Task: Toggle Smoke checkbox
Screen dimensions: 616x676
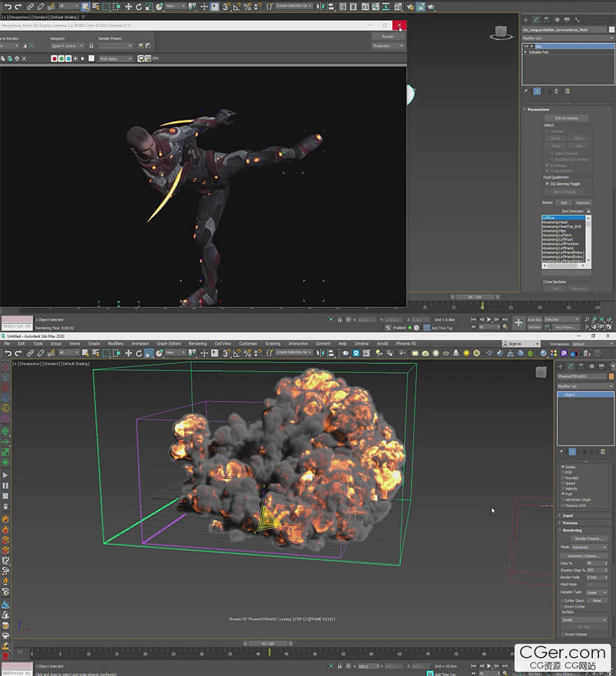Action: (x=563, y=467)
